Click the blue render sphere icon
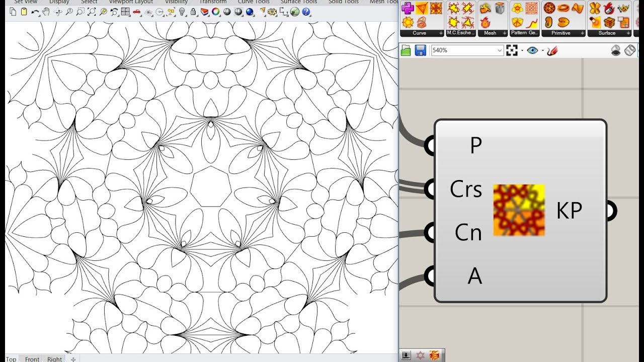The image size is (644, 362). 250,12
